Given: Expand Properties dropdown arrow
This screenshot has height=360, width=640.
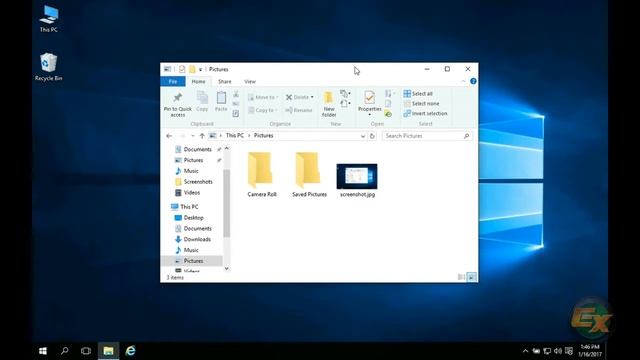Looking at the screenshot, I should click(369, 115).
